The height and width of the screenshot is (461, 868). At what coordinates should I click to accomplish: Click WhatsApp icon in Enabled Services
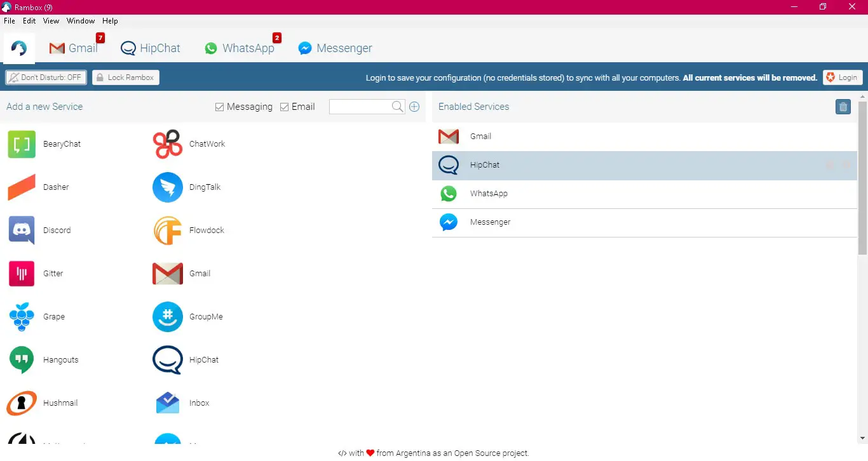click(x=449, y=194)
